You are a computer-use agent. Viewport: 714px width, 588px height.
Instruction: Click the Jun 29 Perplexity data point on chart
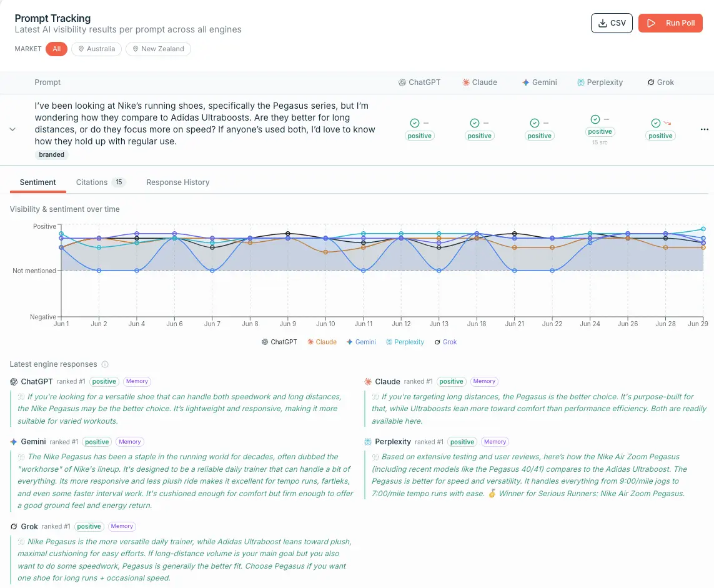703,229
